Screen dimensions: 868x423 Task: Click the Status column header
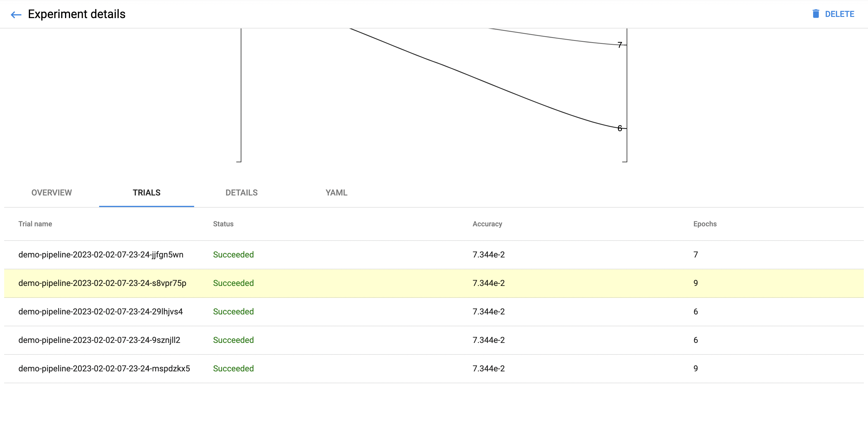(x=223, y=224)
